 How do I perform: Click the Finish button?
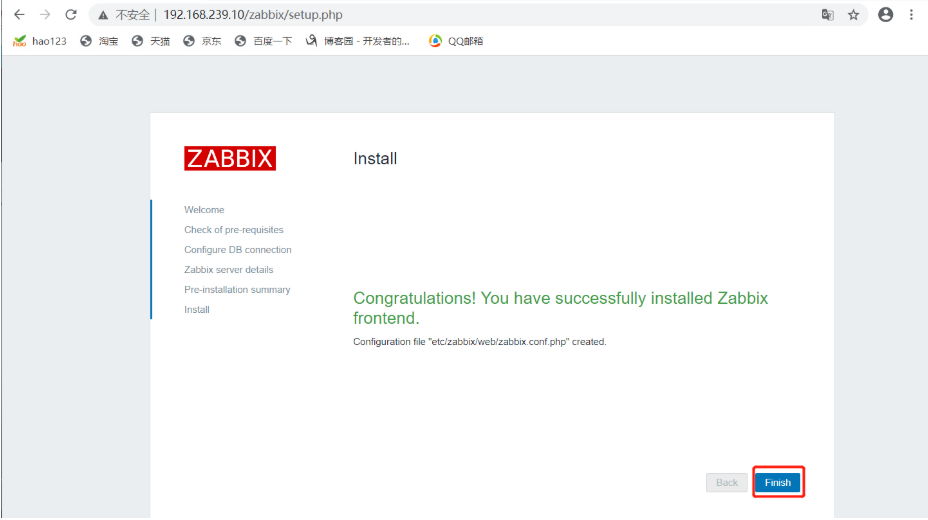778,483
